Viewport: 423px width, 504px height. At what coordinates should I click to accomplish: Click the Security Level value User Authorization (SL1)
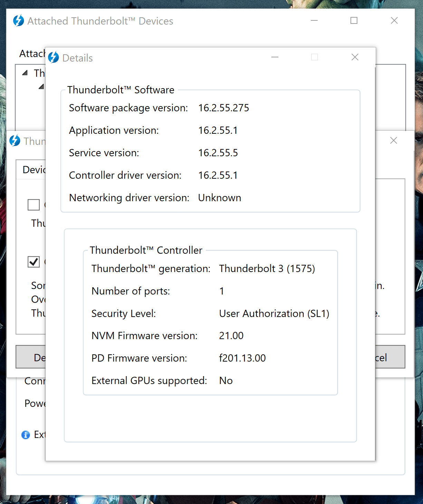tap(274, 314)
